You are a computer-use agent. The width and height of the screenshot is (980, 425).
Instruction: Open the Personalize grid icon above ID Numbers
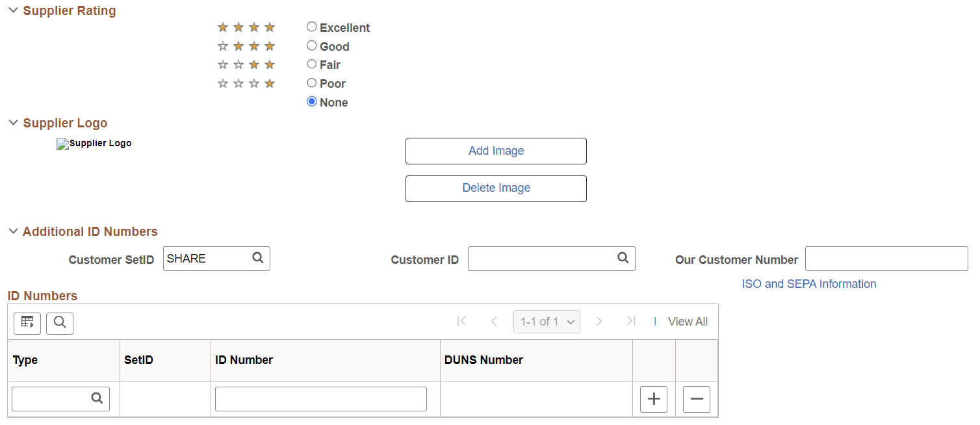click(x=27, y=323)
